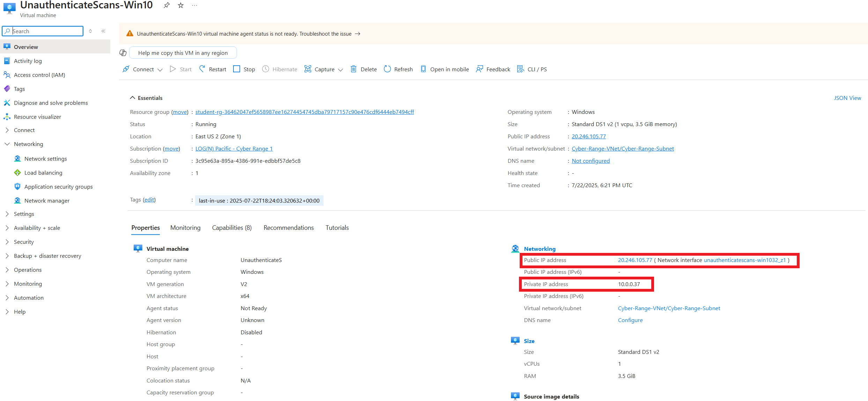Open the more options ellipsis in the title

click(194, 5)
